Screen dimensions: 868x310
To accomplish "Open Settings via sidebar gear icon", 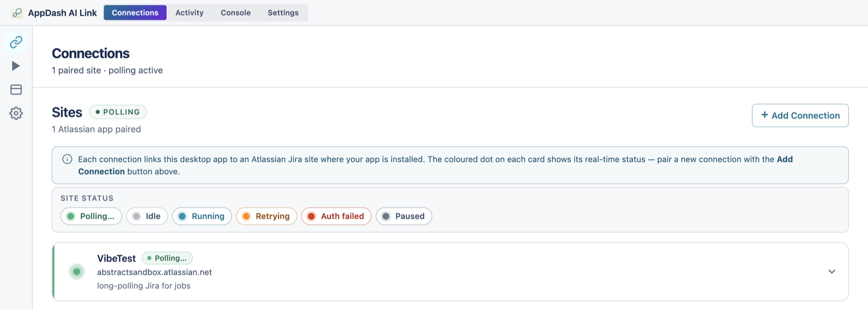I will click(x=16, y=113).
